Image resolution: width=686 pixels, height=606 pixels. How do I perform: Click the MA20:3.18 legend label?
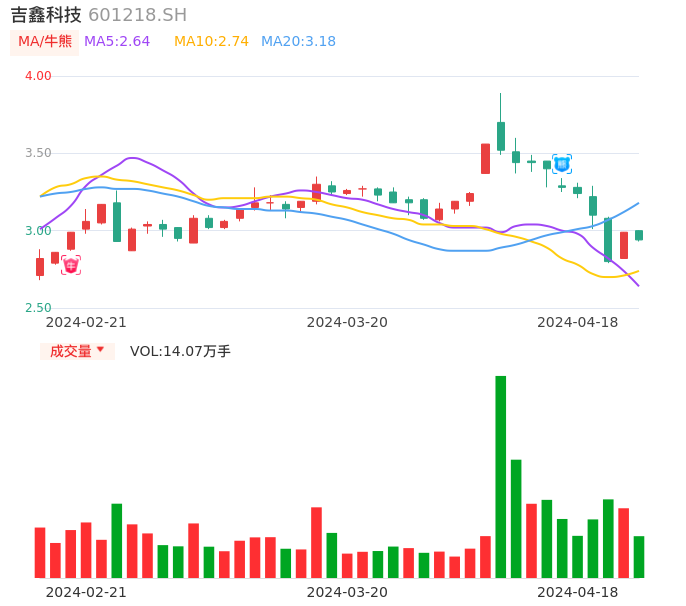(x=298, y=42)
